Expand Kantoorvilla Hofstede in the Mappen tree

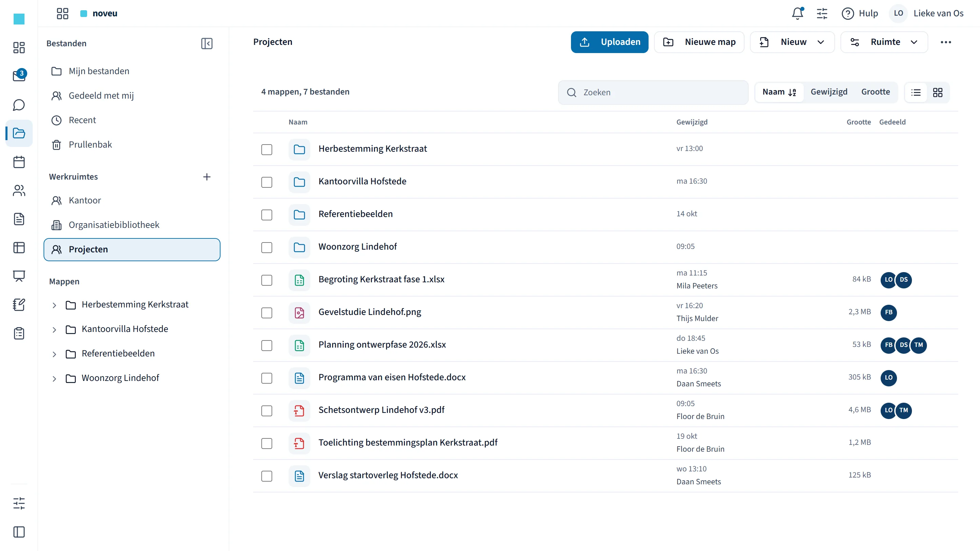pos(54,329)
